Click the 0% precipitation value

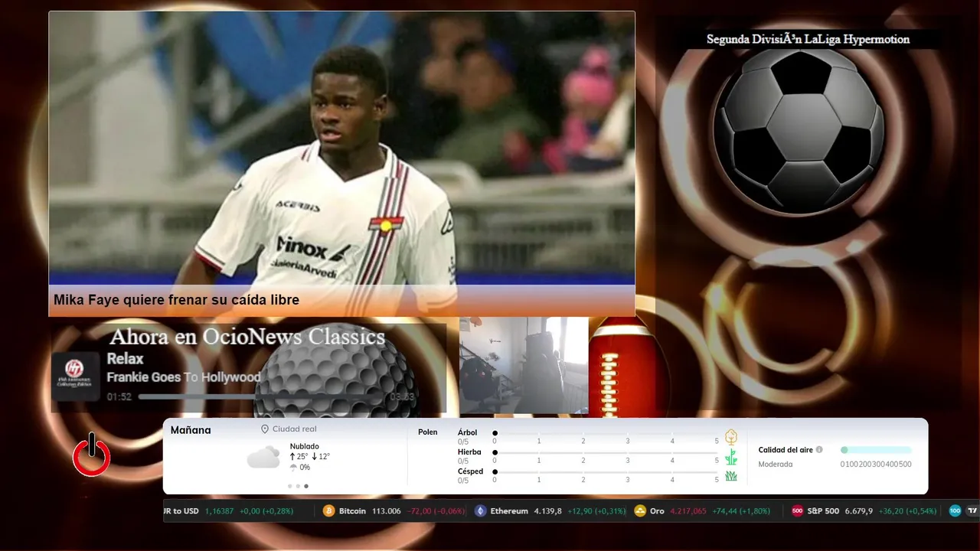point(305,468)
